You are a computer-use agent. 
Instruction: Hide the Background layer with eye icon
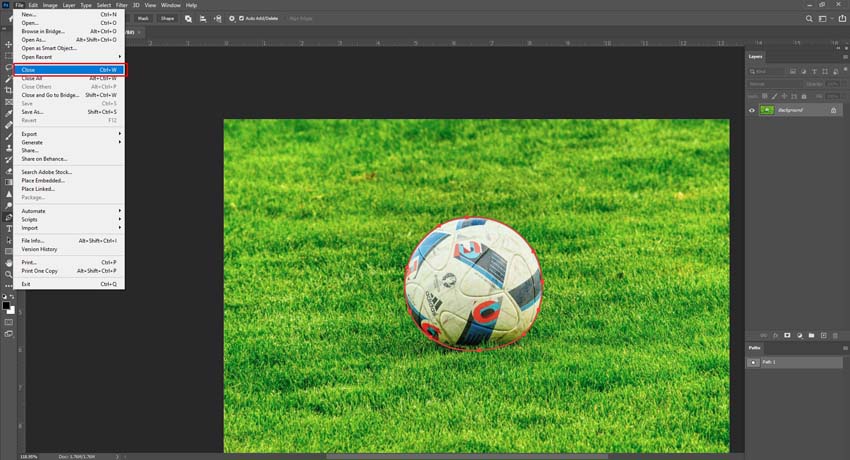click(x=751, y=111)
